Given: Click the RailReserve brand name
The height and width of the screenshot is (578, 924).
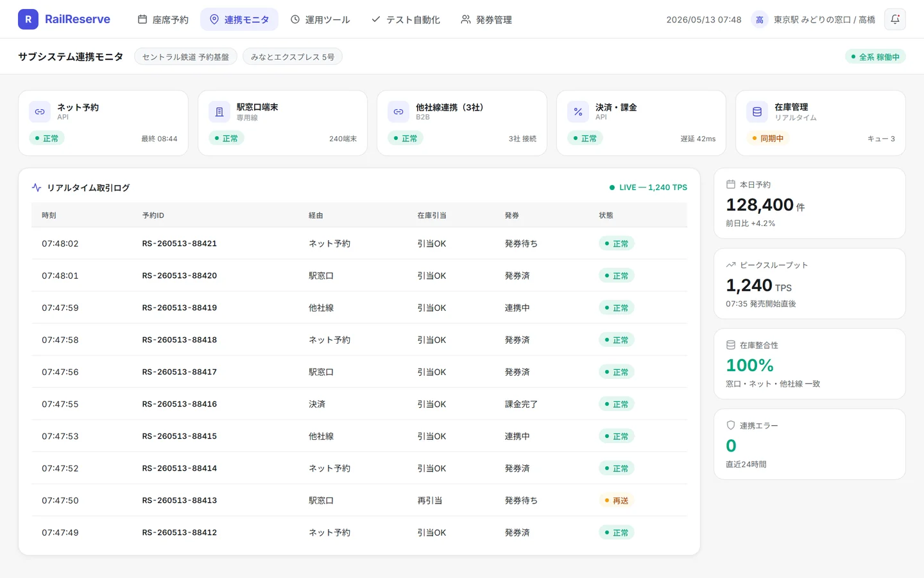Looking at the screenshot, I should (x=78, y=19).
